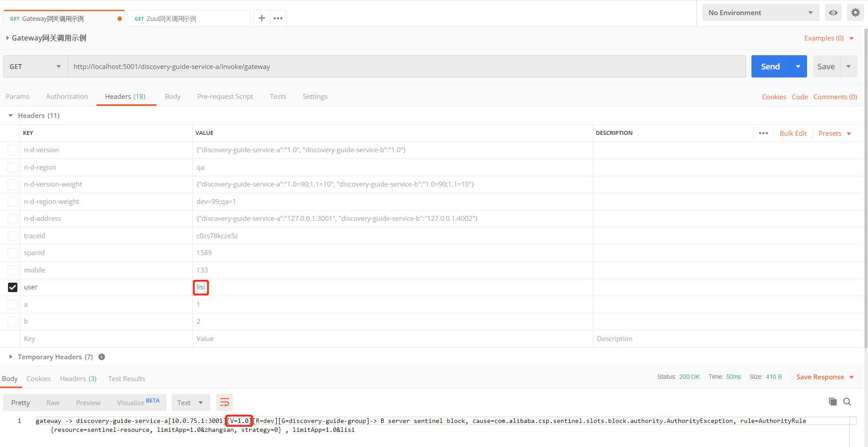Enable the n-d-address header checkbox

12,219
